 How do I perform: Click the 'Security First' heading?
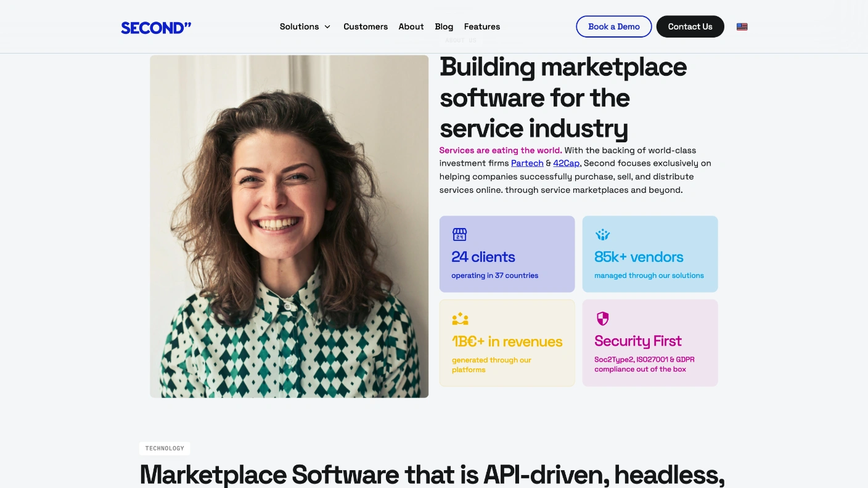tap(638, 341)
